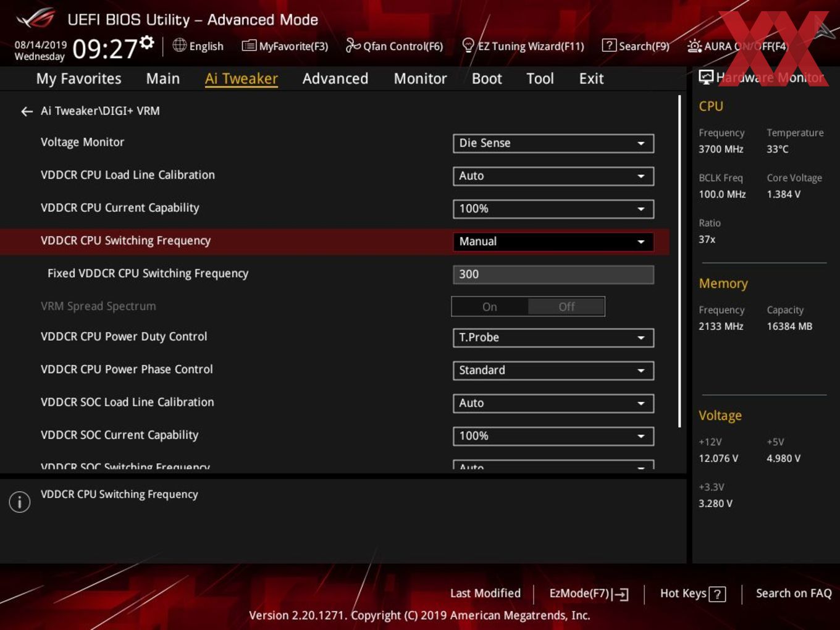Click the globe language icon
This screenshot has height=630, width=840.
click(179, 45)
